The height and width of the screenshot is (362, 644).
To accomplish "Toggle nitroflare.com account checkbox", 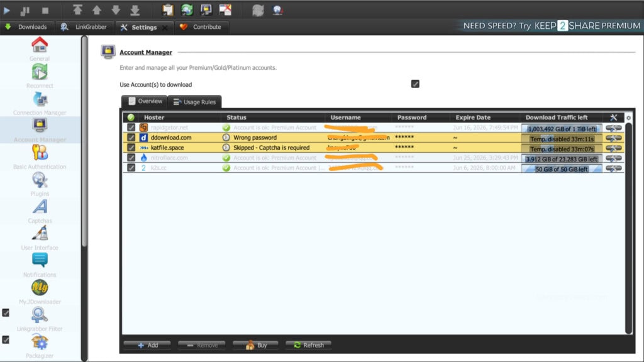I will 131,158.
